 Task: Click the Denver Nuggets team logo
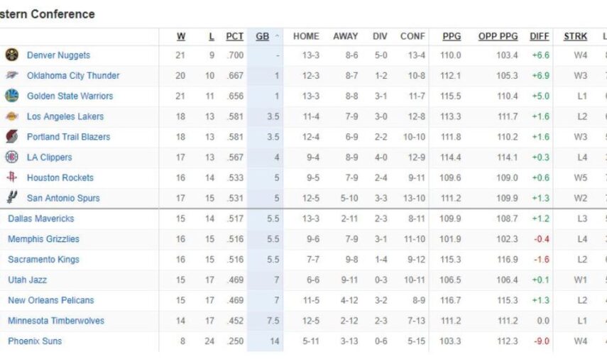click(x=11, y=55)
